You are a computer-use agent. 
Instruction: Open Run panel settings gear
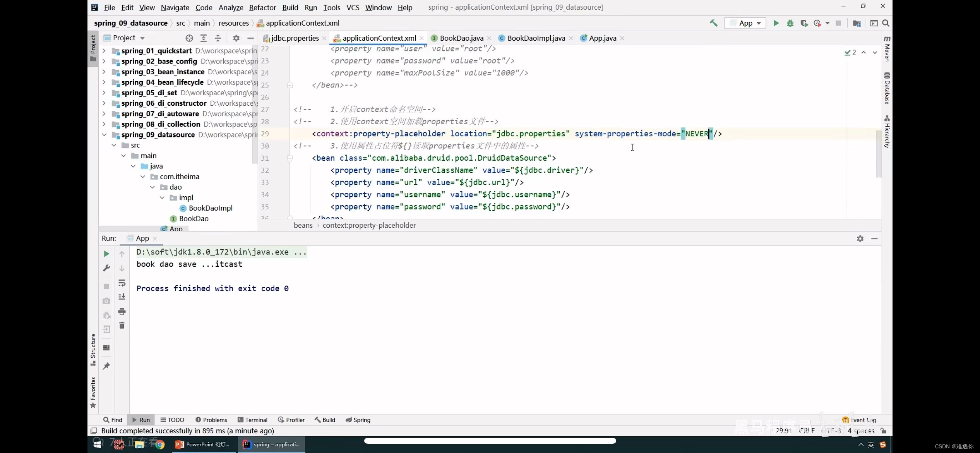pyautogui.click(x=860, y=239)
